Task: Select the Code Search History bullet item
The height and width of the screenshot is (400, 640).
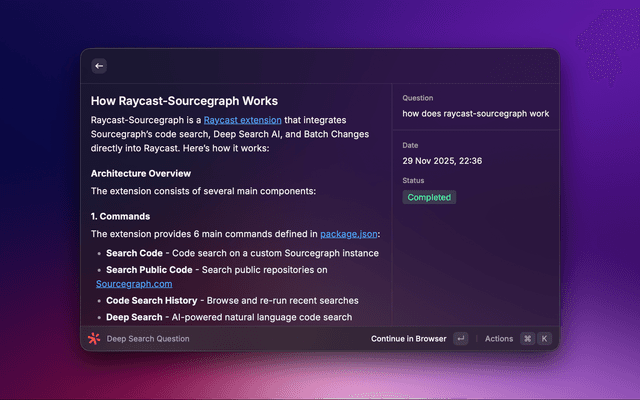Action: coord(231,300)
